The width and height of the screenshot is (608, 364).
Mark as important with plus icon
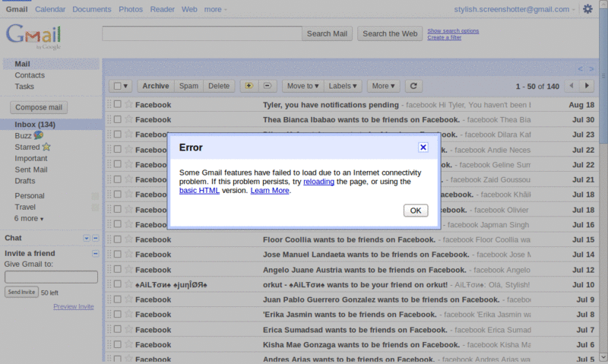click(x=249, y=86)
